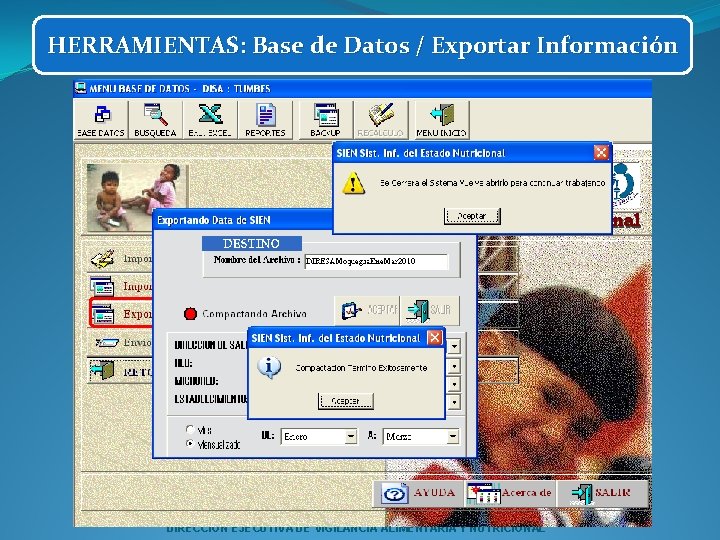
Task: Select the Mensualizado radio option
Action: [x=190, y=444]
